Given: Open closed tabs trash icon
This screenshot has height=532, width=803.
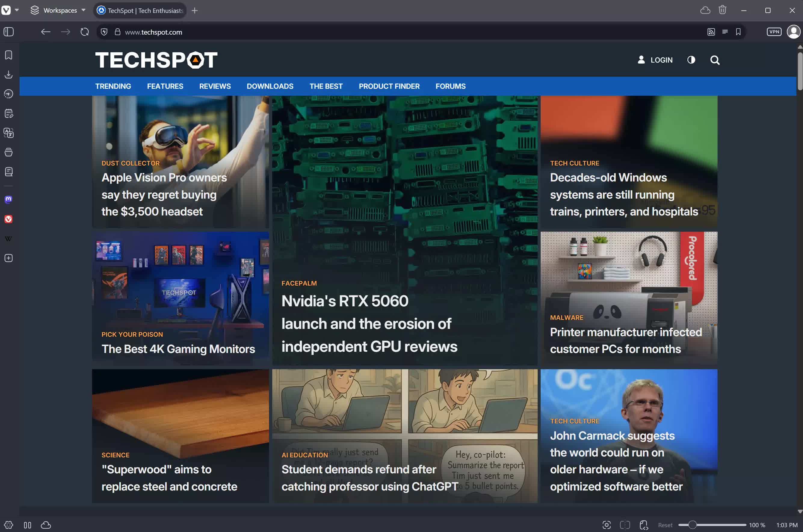Looking at the screenshot, I should [x=722, y=10].
